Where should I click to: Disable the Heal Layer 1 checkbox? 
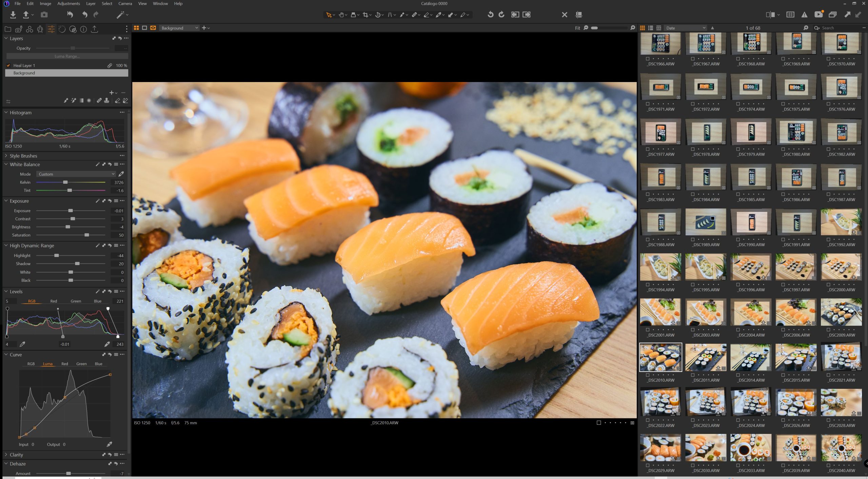[x=8, y=65]
